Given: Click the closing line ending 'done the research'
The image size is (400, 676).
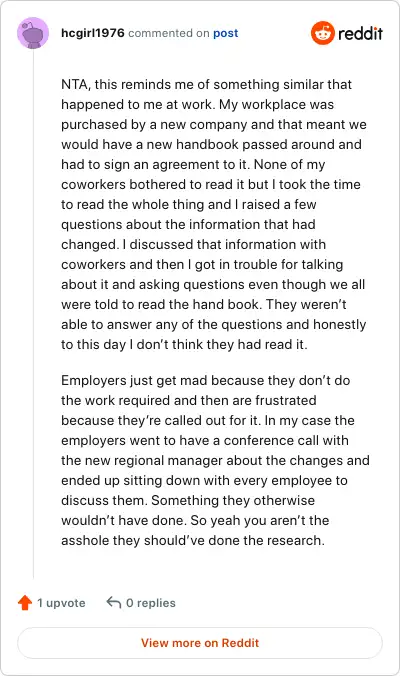Looking at the screenshot, I should point(193,541).
